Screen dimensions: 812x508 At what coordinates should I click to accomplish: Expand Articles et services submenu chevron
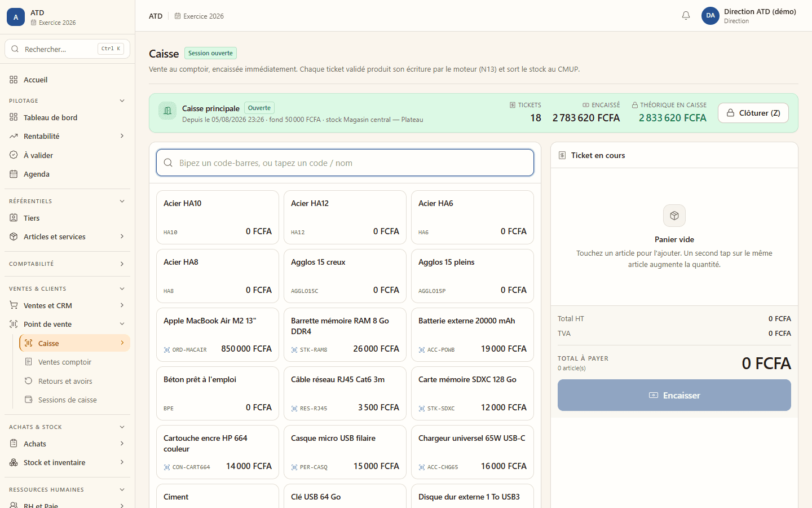(x=122, y=237)
